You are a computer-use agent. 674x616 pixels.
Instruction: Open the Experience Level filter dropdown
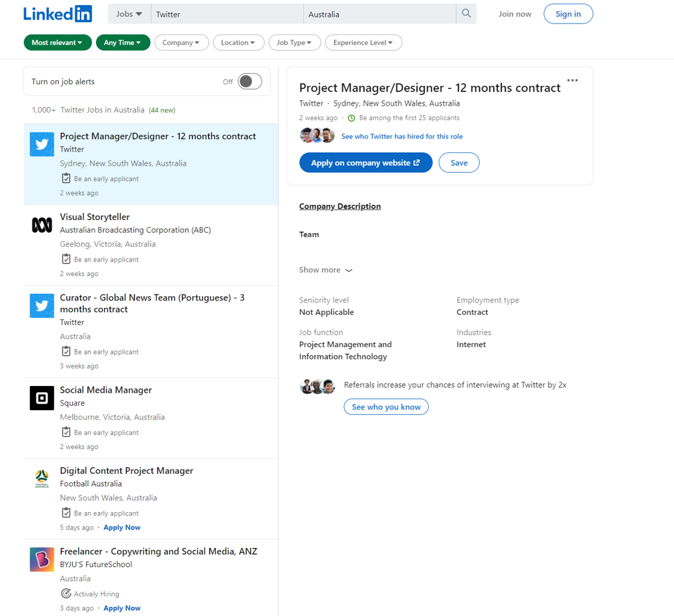point(364,43)
